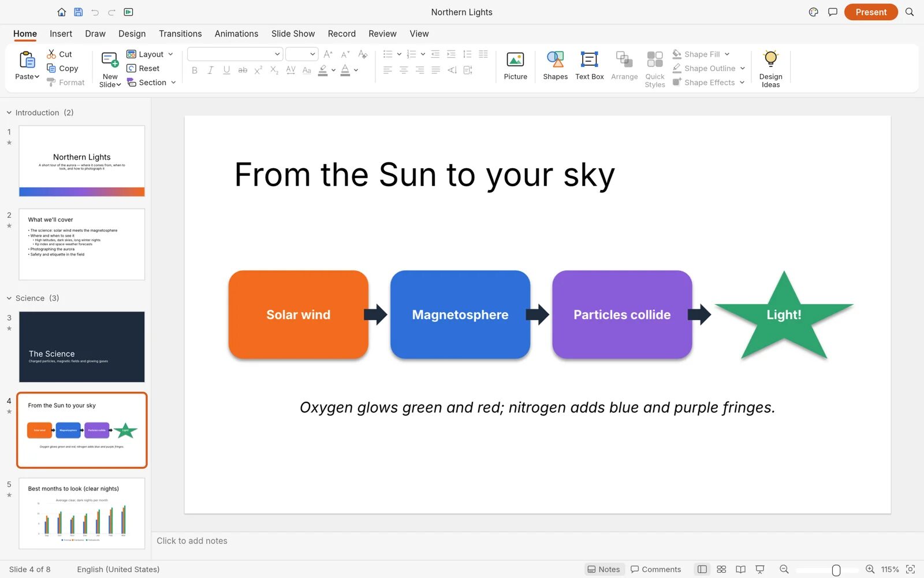Viewport: 924px width, 578px height.
Task: Zoom out with the minus magnifier
Action: (x=784, y=569)
